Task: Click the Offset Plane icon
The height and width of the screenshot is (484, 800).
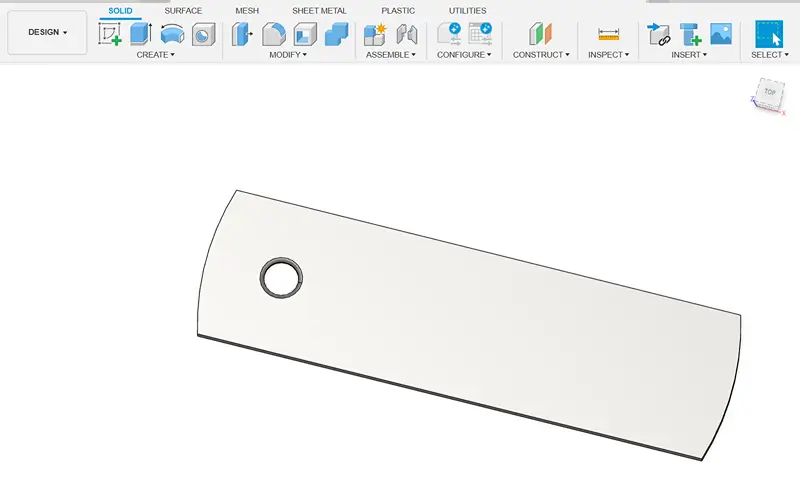Action: pos(540,34)
